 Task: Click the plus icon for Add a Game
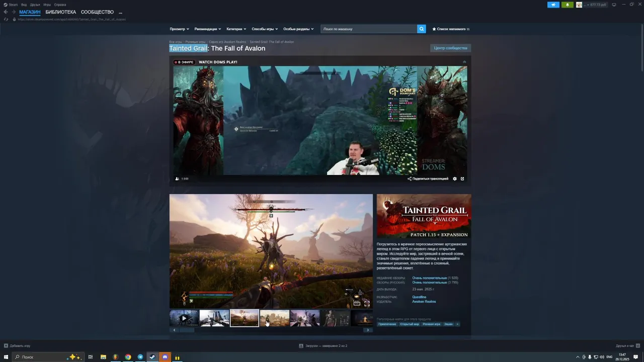6,346
